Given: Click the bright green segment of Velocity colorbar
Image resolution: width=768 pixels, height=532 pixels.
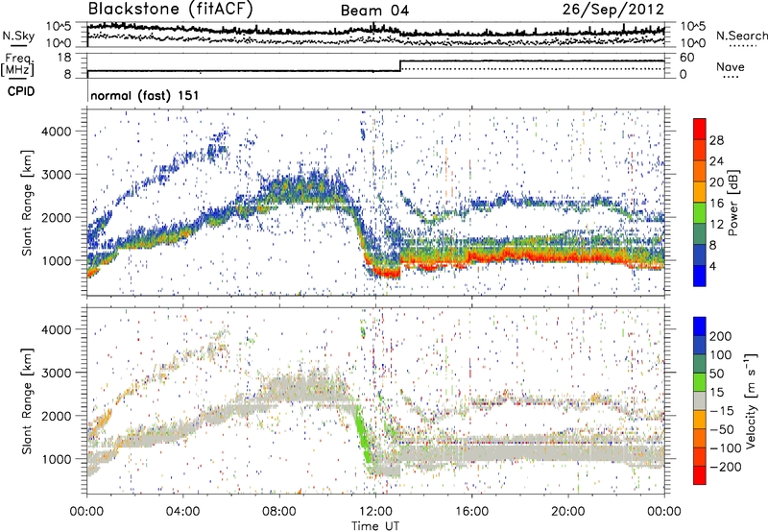Looking at the screenshot, I should pos(700,382).
